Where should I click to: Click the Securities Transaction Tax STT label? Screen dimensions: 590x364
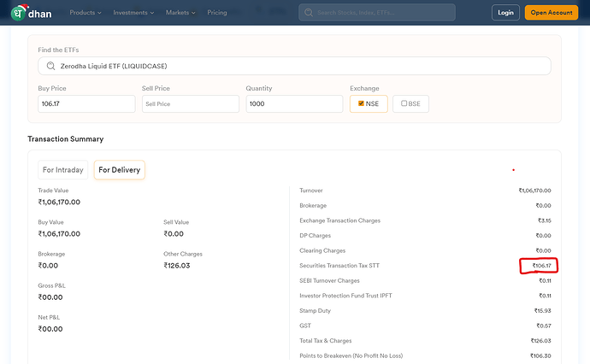(339, 266)
